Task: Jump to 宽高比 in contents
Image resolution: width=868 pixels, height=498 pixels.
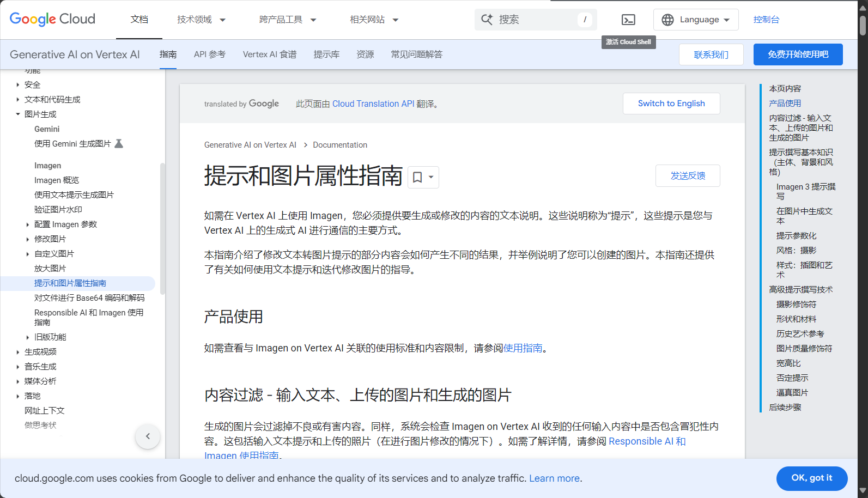Action: coord(788,363)
